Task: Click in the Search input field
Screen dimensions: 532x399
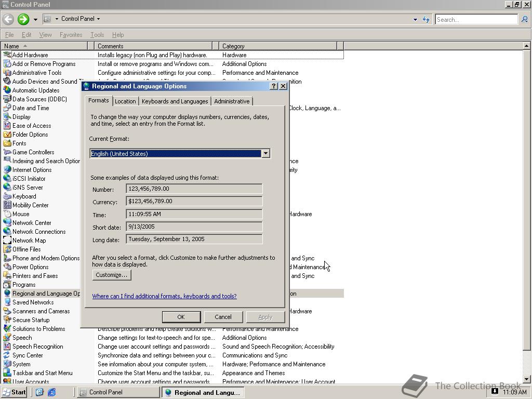Action: click(x=476, y=19)
